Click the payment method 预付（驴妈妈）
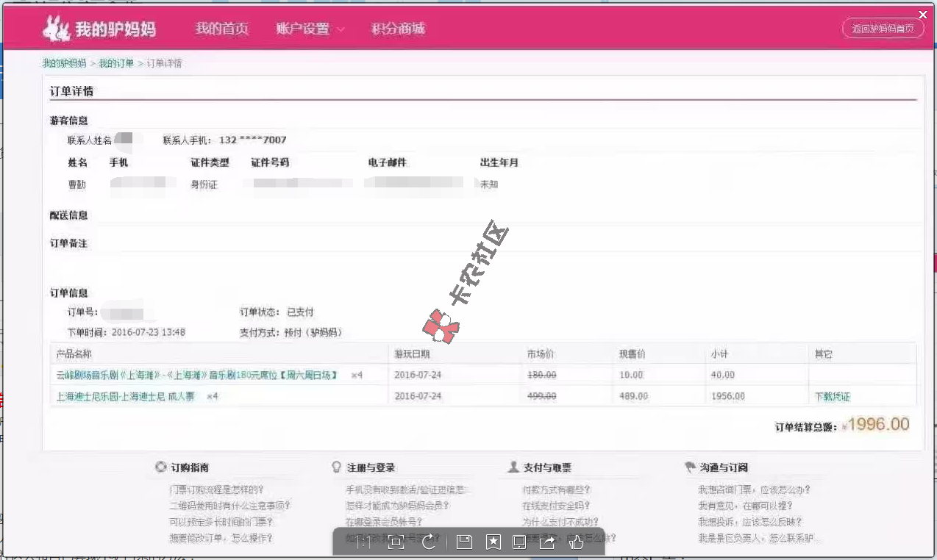This screenshot has height=560, width=937. tap(313, 332)
